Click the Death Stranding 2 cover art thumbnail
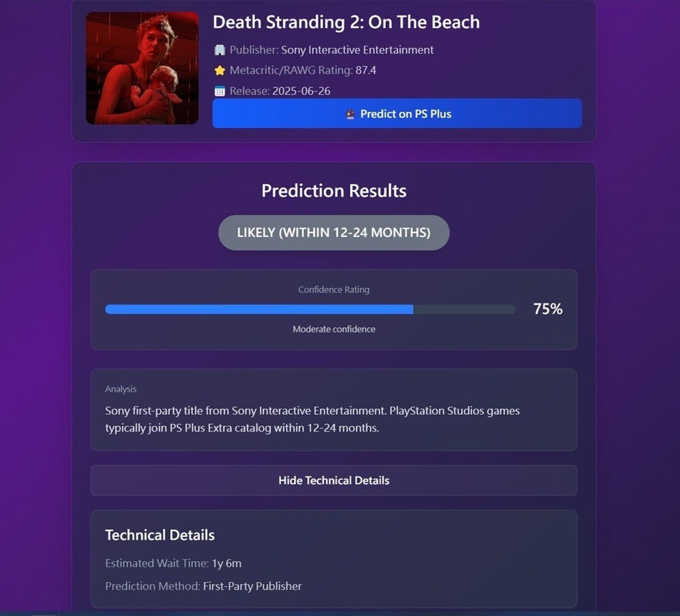680x616 pixels. point(142,68)
